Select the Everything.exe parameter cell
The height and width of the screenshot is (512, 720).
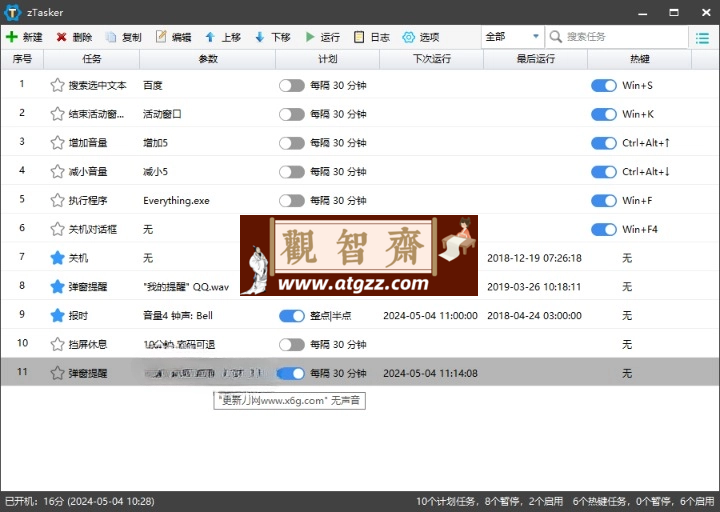pos(176,201)
